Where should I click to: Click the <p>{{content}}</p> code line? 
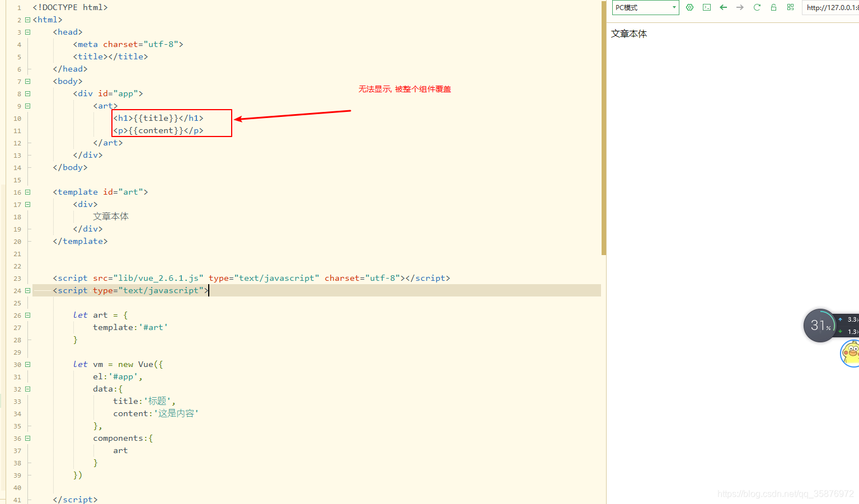158,130
